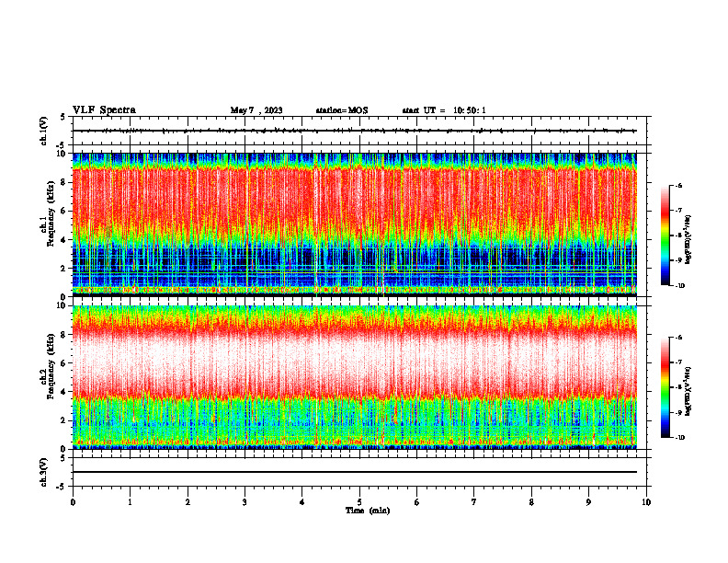The width and height of the screenshot is (728, 563).
Task: Click the ch.1 spectrogram panel
Action: [354, 224]
